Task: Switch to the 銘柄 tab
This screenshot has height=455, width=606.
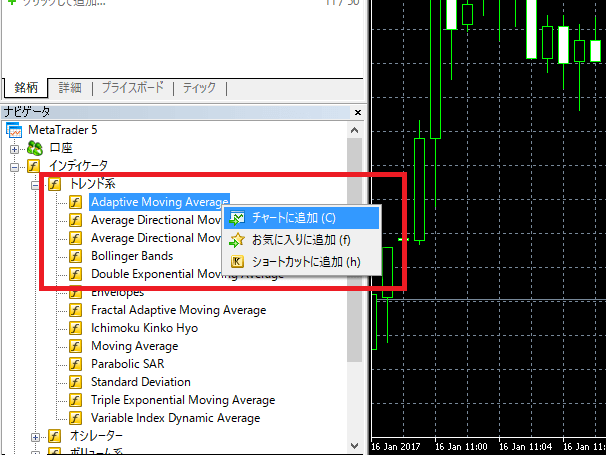Action: [26, 88]
